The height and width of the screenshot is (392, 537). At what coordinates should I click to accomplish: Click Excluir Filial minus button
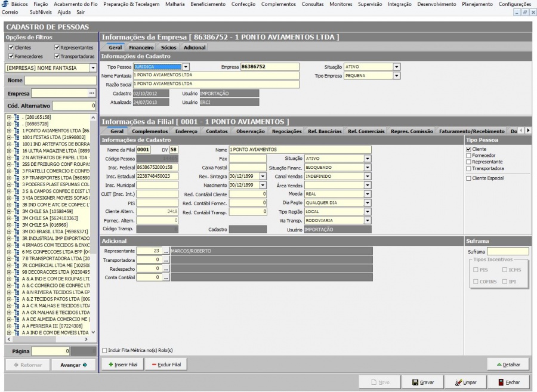coord(166,364)
